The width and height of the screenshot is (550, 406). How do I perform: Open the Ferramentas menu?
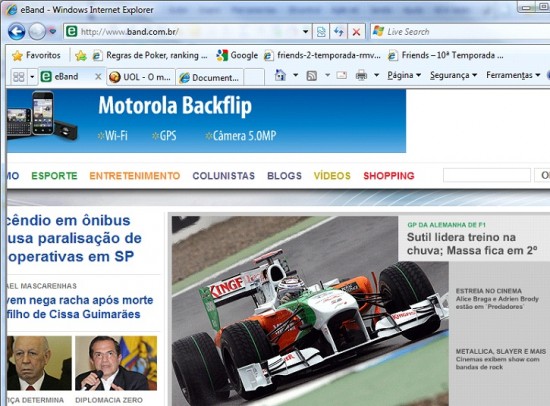(513, 75)
